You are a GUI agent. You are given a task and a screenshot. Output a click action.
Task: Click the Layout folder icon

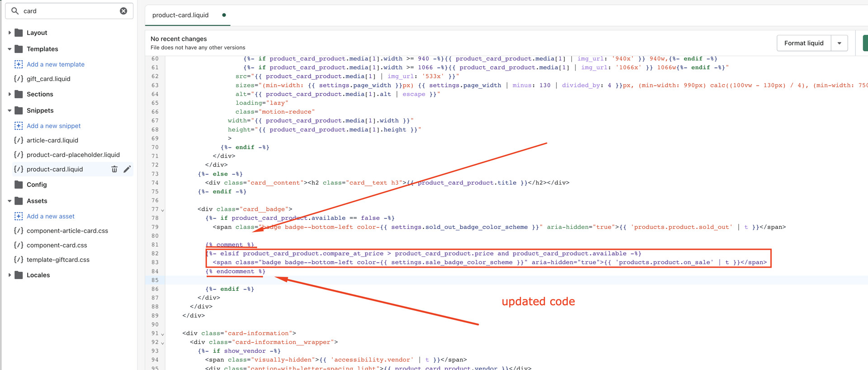19,33
